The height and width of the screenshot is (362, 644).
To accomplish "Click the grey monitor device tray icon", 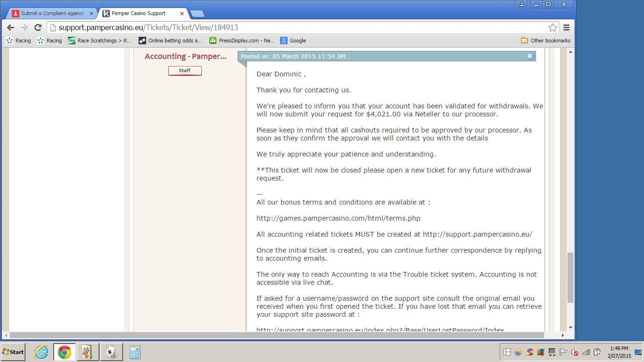I will tap(552, 352).
